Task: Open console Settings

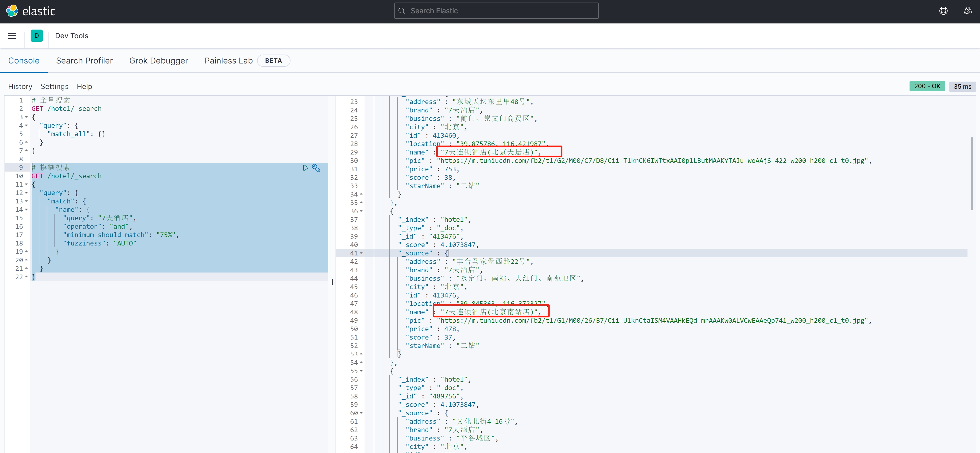Action: click(54, 87)
